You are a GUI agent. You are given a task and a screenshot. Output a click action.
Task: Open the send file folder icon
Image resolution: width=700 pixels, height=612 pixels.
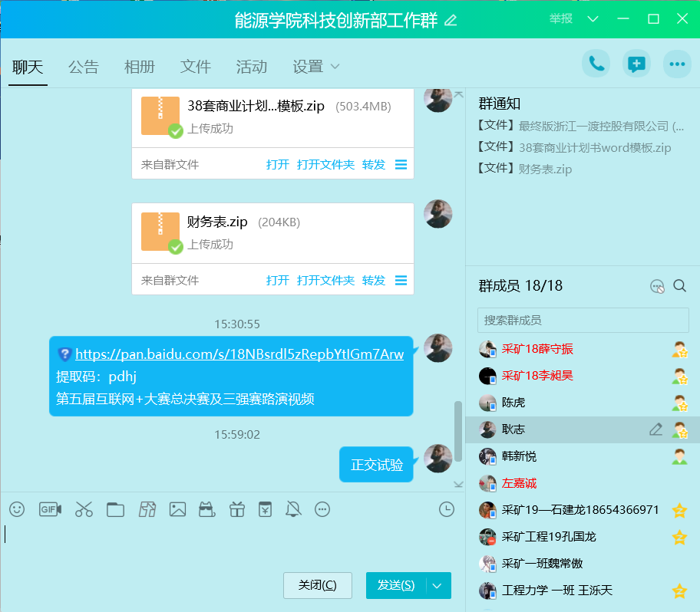coord(115,509)
